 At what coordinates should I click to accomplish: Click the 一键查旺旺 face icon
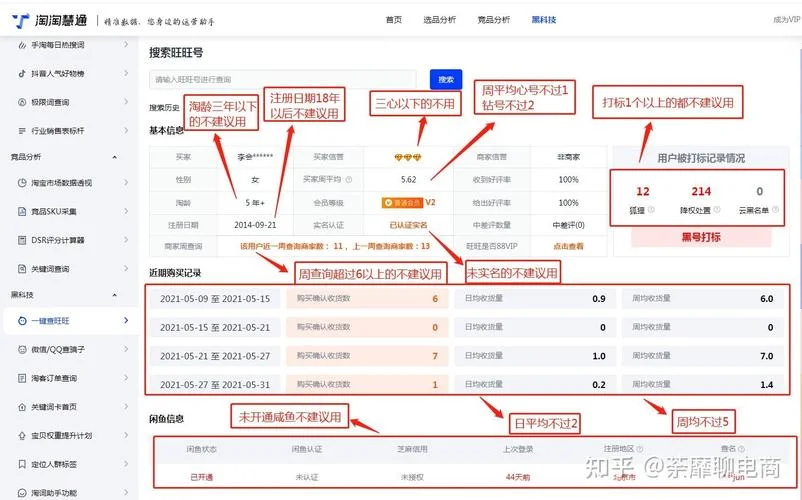pyautogui.click(x=22, y=321)
